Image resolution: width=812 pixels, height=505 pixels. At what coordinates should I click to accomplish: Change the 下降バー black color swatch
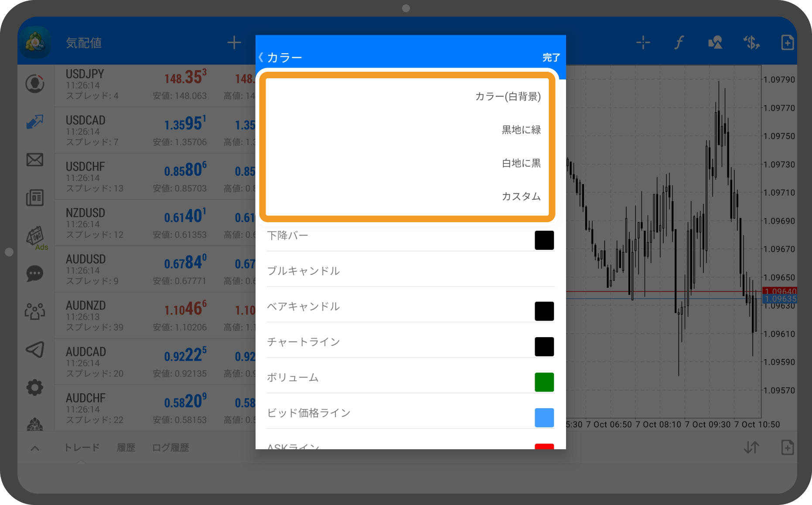[544, 240]
